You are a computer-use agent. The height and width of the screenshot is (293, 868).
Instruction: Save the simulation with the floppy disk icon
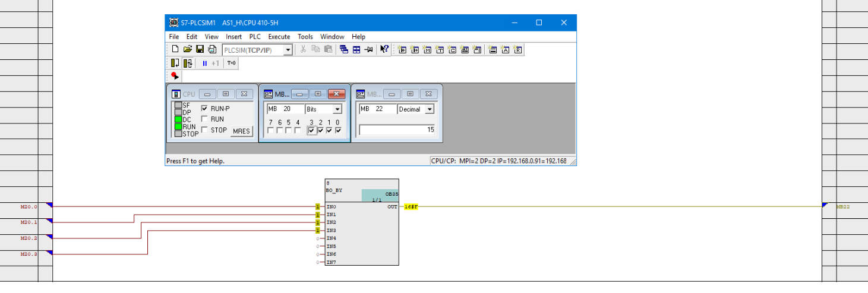point(200,50)
